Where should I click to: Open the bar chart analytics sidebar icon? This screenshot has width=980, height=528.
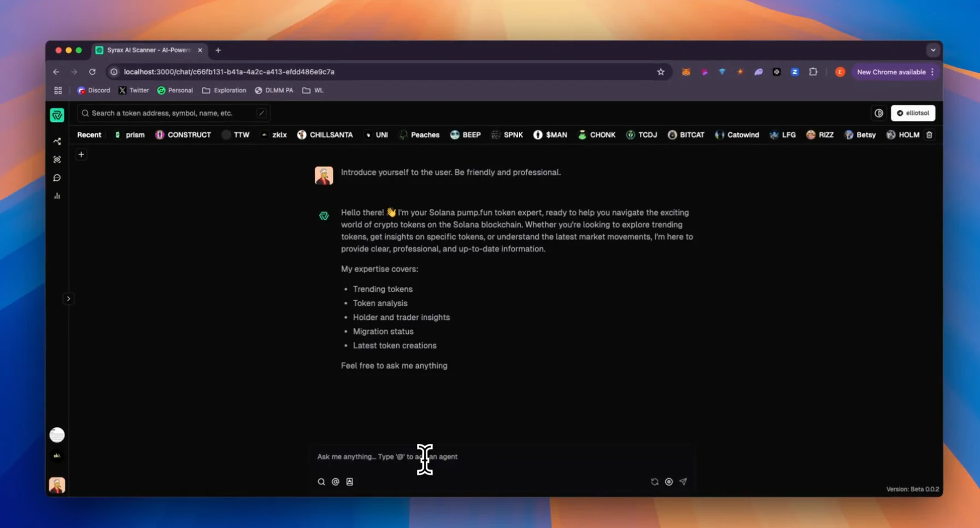click(57, 196)
